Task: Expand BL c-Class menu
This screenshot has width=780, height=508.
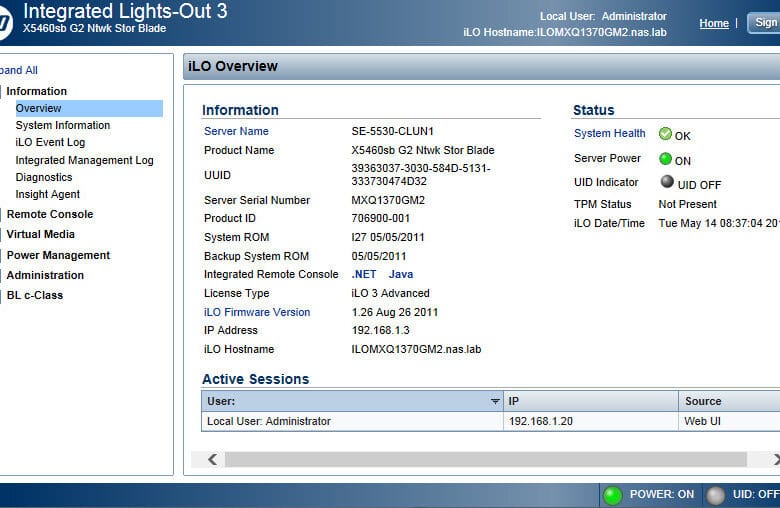Action: 35,296
